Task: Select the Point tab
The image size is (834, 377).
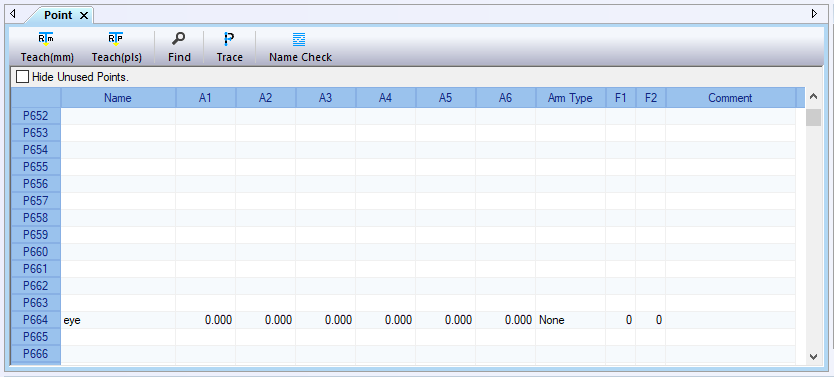Action: click(58, 15)
